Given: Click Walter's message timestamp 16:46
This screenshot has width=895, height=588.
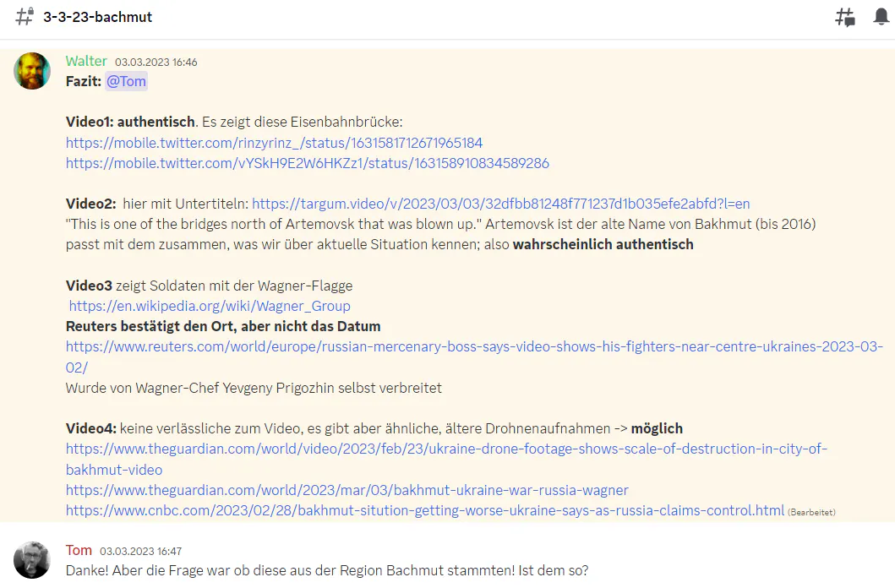Looking at the screenshot, I should click(x=156, y=63).
